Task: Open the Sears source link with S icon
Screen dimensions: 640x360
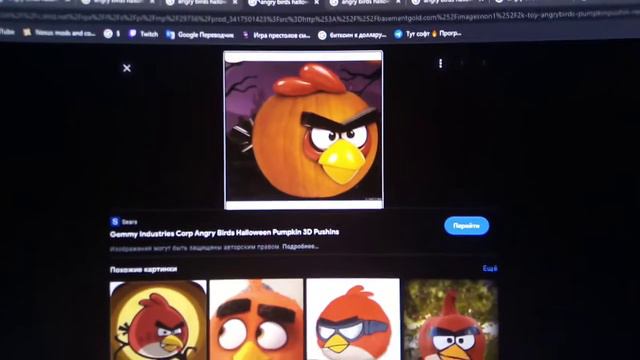Action: (x=124, y=222)
